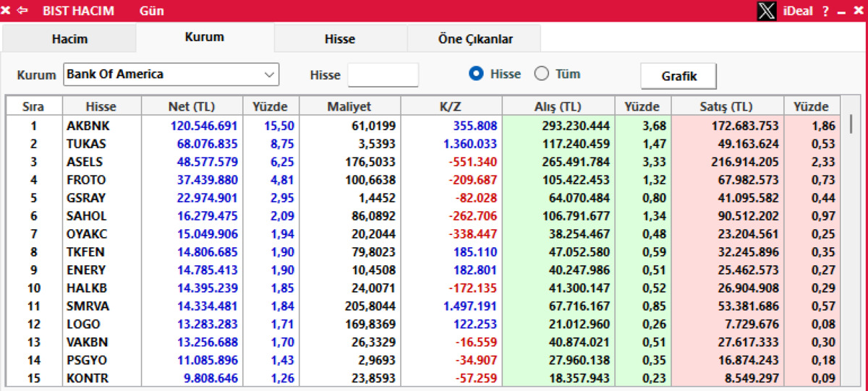
Task: Click the Grafik button
Action: [x=678, y=75]
